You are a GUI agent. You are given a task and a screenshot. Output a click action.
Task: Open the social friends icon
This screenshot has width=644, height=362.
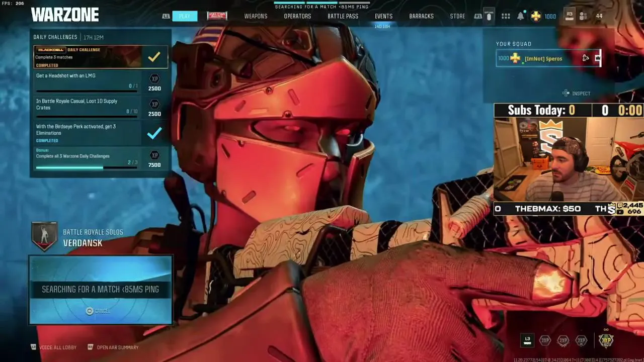coord(583,16)
